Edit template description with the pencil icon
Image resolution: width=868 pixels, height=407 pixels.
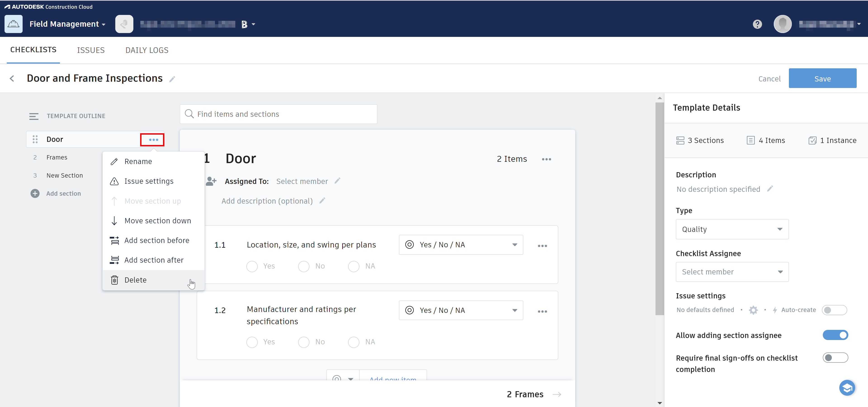(770, 189)
